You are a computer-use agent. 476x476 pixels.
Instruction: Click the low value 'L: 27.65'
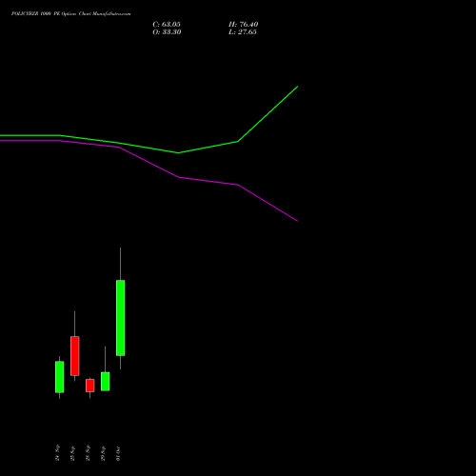coord(243,32)
